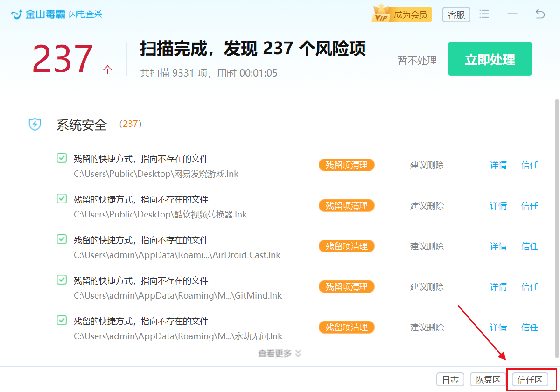Click 信任 for 永劫无间.lnk
This screenshot has height=392, width=560.
[x=530, y=328]
